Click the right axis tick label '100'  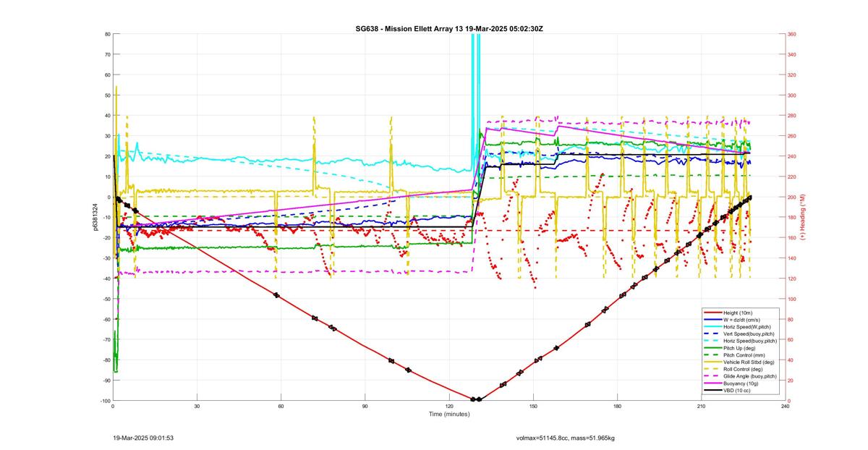pos(792,299)
